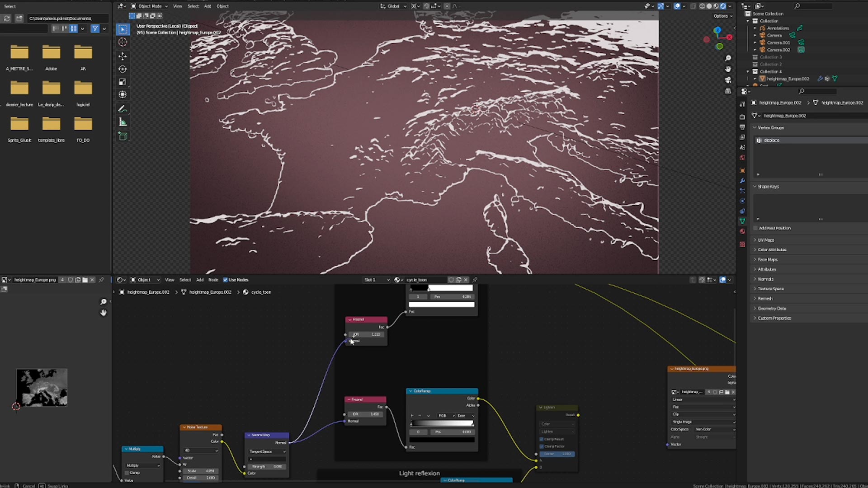Open the 4D dimensions dropdown on Noise Texture

(x=201, y=450)
